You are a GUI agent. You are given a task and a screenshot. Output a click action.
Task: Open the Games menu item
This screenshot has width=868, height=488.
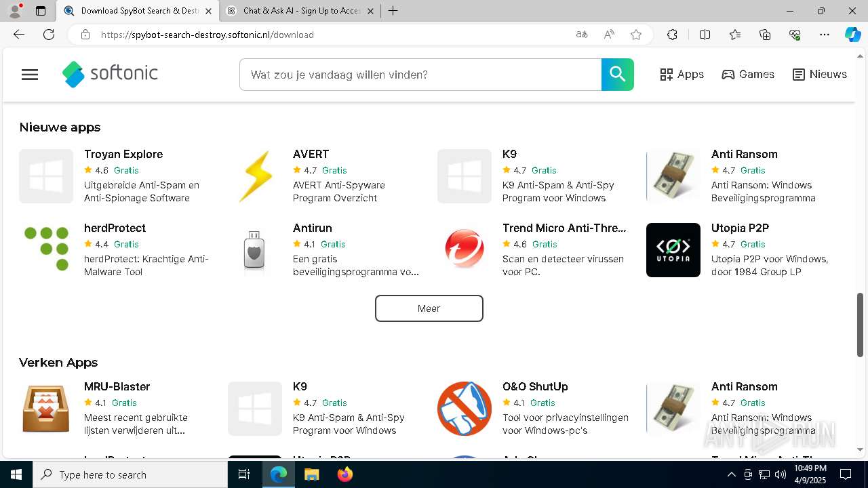point(748,75)
